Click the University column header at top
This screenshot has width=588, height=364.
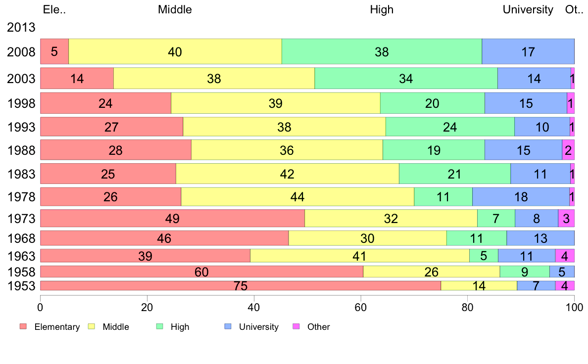pyautogui.click(x=528, y=9)
